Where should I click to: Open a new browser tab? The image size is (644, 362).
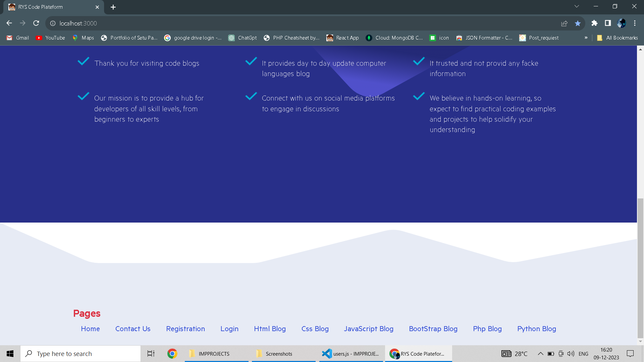[x=113, y=7]
